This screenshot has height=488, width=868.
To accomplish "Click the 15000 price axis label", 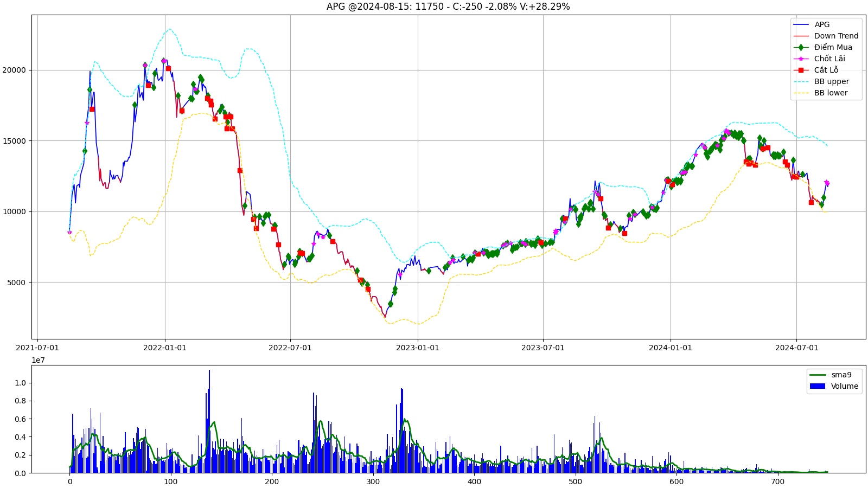I will click(14, 141).
